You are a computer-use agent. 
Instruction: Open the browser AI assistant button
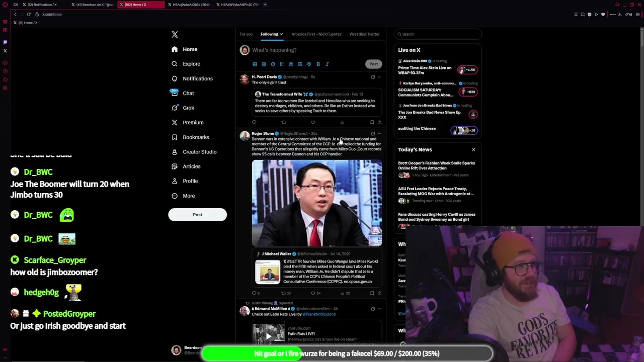(x=629, y=14)
